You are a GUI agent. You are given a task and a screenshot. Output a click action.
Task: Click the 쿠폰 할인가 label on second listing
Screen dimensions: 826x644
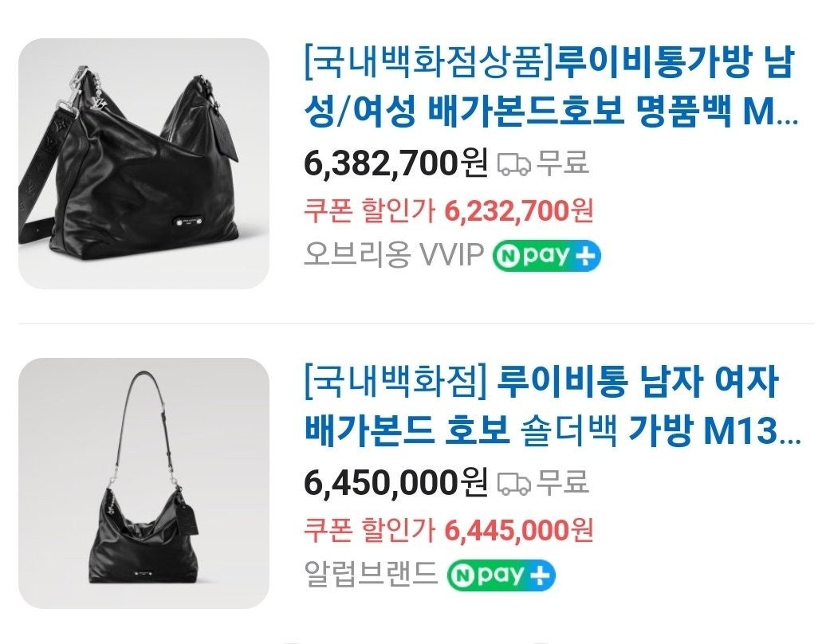pos(370,530)
